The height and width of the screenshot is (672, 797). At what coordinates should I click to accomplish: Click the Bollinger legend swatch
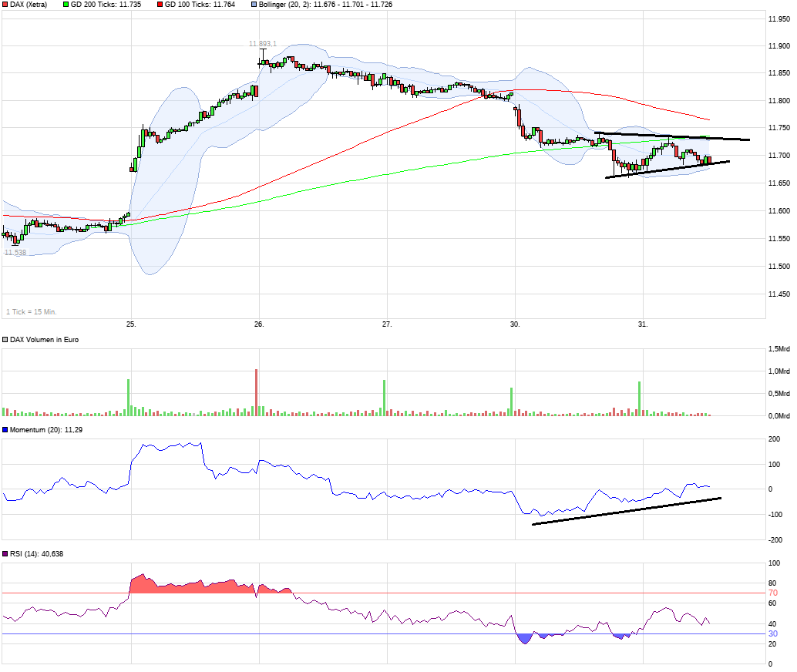point(254,5)
